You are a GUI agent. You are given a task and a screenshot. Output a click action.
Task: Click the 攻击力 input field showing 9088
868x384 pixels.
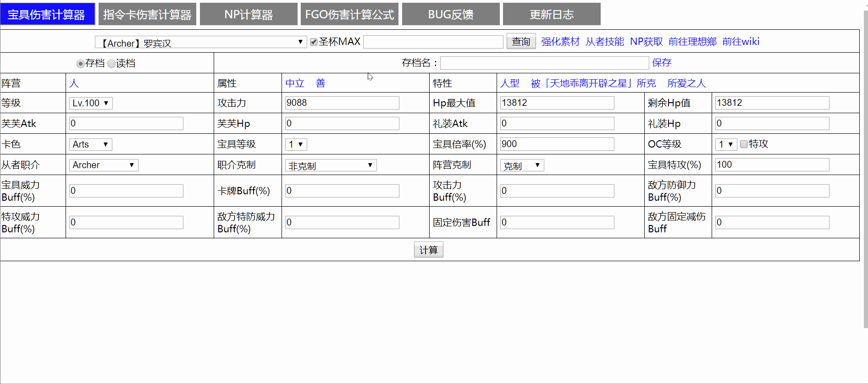(x=342, y=103)
